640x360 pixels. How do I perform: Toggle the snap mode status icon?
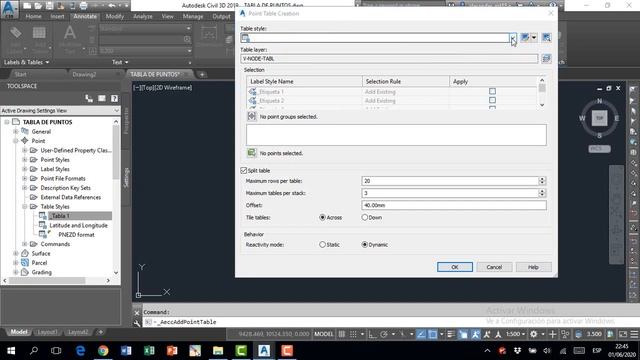pyautogui.click(x=353, y=334)
